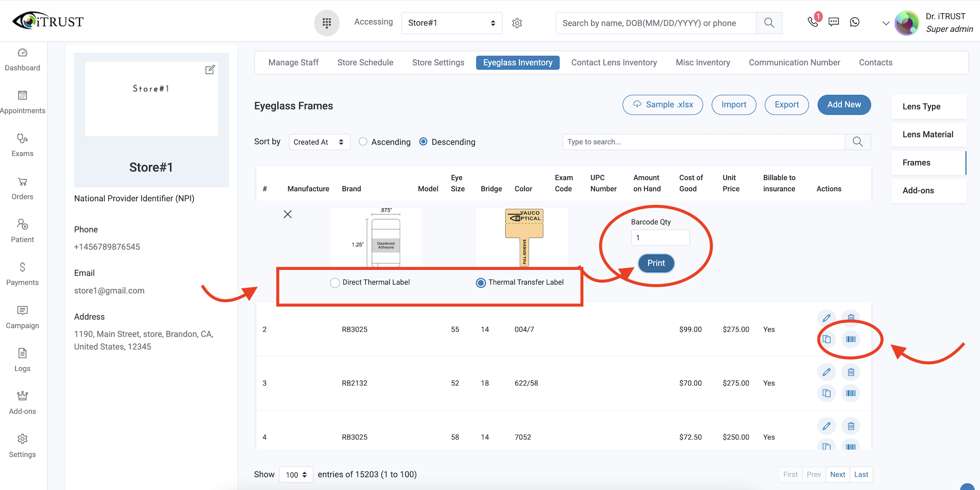Switch to the Contact Lens Inventory tab
The image size is (980, 490).
614,63
